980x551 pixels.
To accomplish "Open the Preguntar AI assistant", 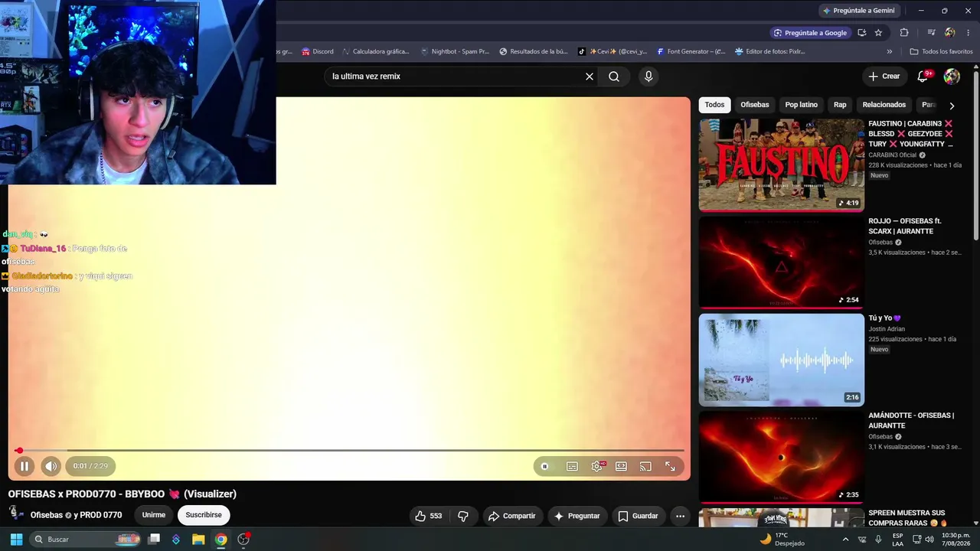I will 577,516.
